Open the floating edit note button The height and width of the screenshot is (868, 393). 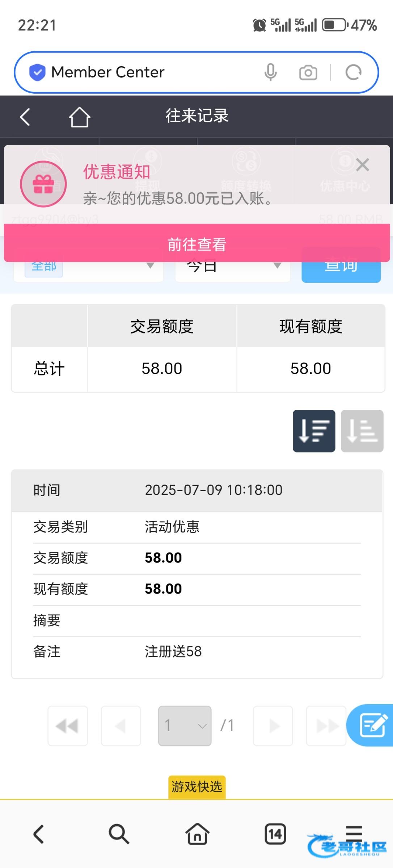pyautogui.click(x=372, y=725)
